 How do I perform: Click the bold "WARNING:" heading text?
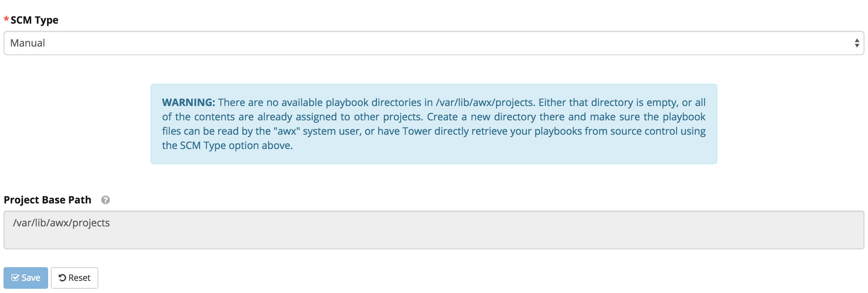pos(188,102)
